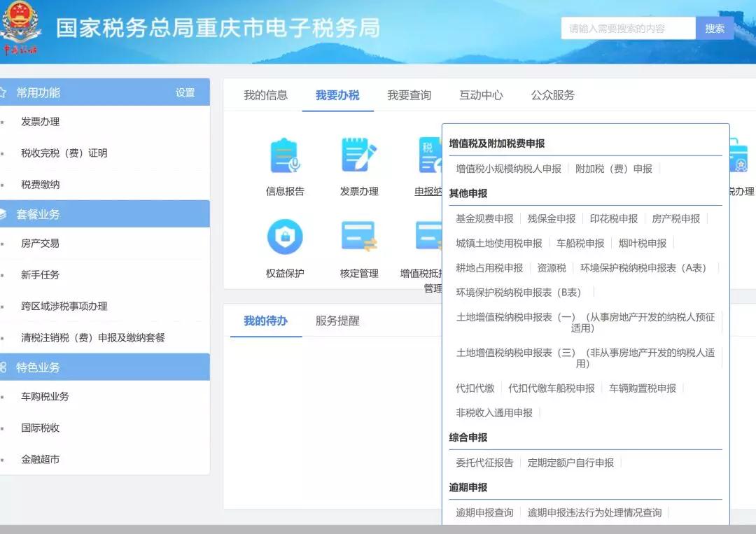Image resolution: width=756 pixels, height=534 pixels.
Task: Collapse the 套餐业务 section header
Action: (104, 214)
